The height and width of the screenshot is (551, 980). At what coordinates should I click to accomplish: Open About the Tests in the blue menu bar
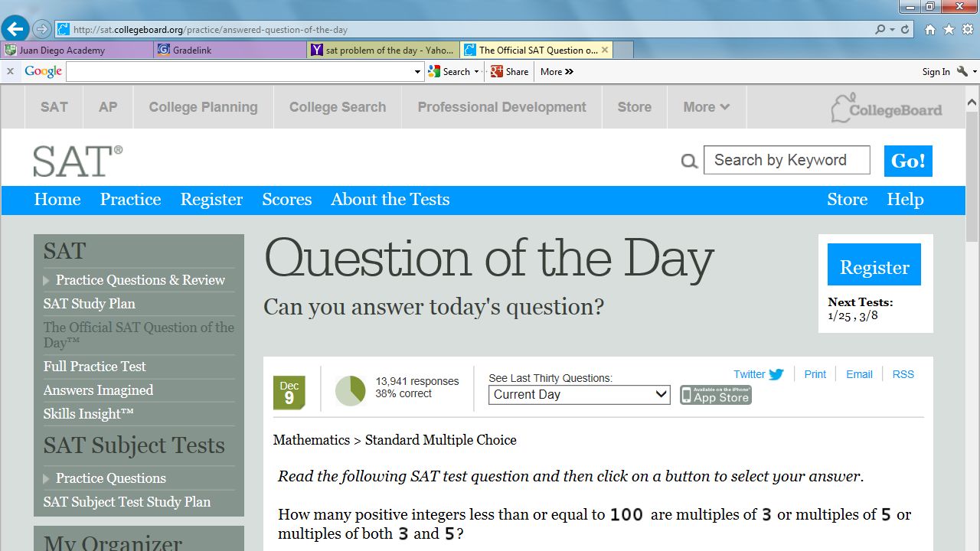(x=390, y=200)
